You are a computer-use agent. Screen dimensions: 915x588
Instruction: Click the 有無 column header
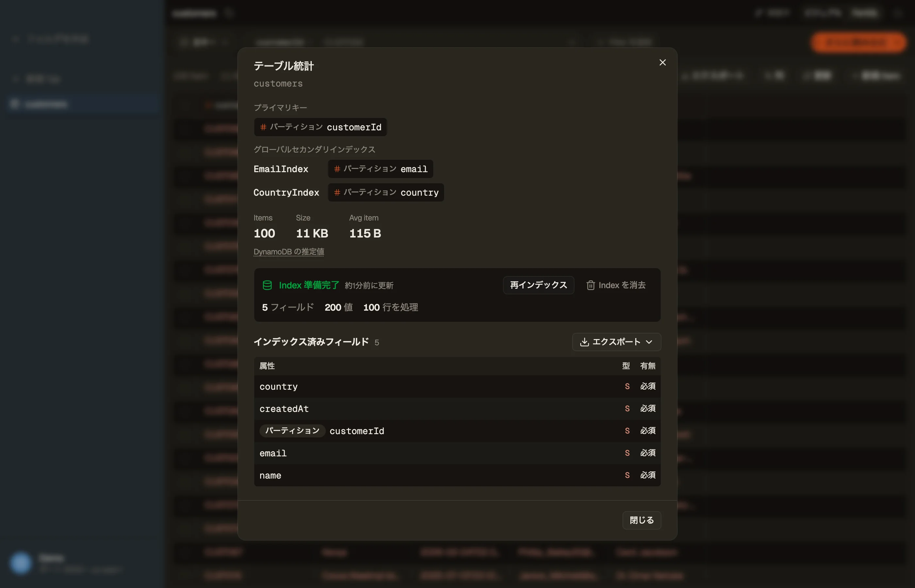coord(648,366)
